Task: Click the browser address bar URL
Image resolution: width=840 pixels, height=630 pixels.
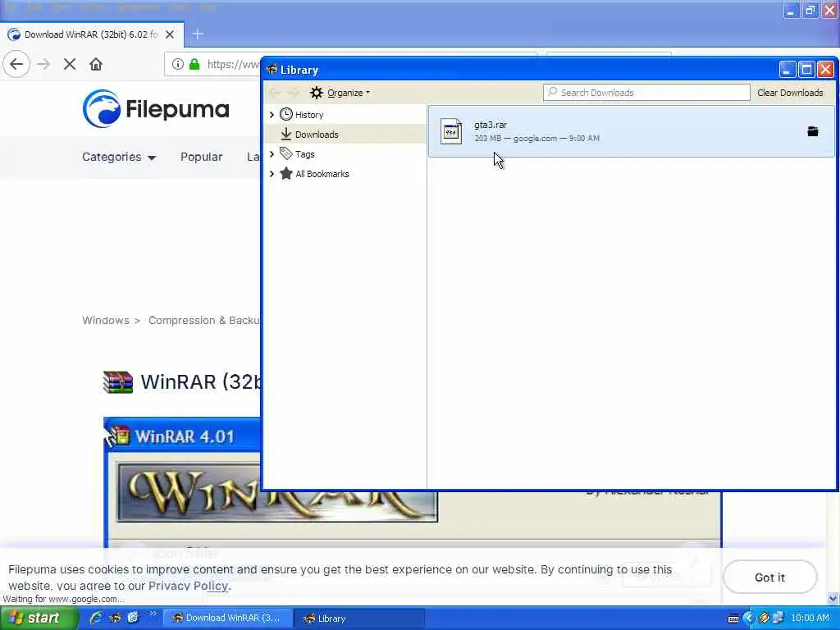Action: (234, 64)
